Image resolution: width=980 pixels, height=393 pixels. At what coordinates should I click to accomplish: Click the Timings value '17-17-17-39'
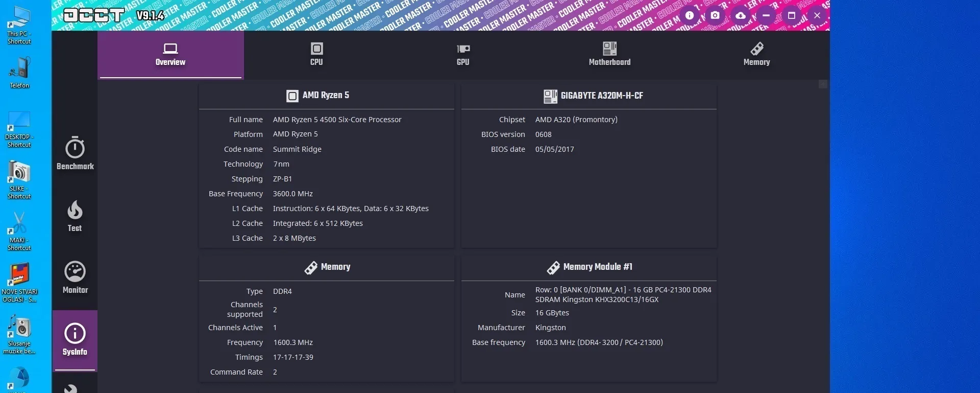click(x=293, y=357)
